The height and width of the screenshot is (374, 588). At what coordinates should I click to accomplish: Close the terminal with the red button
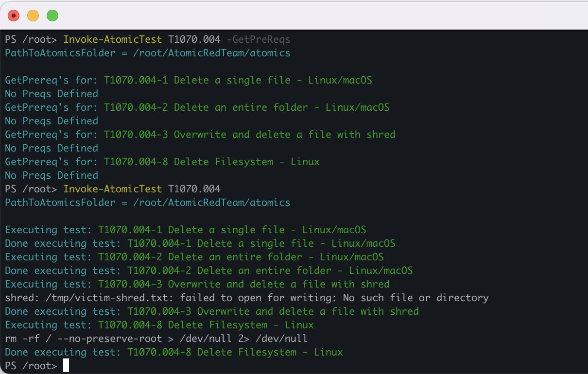(x=14, y=16)
